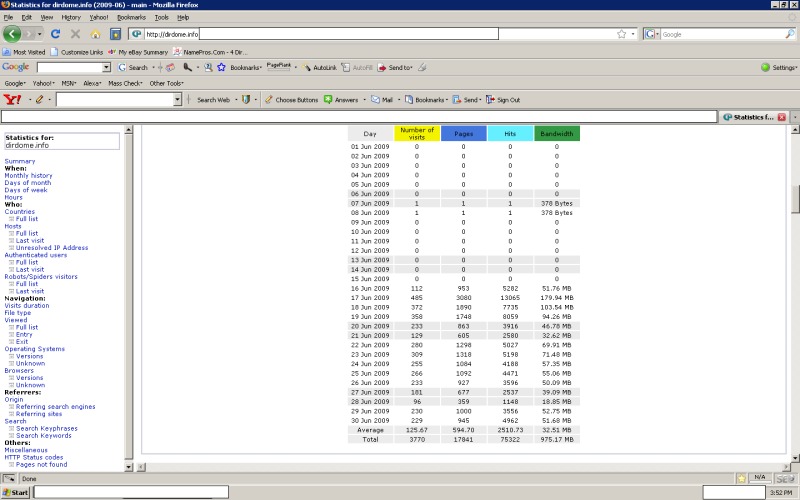Screen dimensions: 800x500
Task: Open the Alexa dropdown menu
Action: 92,83
